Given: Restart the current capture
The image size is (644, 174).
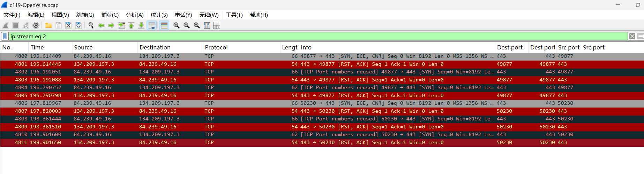Looking at the screenshot, I should [x=26, y=25].
